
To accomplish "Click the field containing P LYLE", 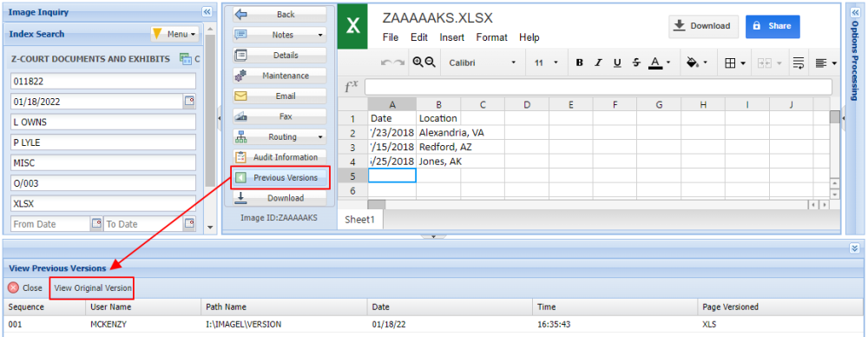I will click(x=103, y=142).
